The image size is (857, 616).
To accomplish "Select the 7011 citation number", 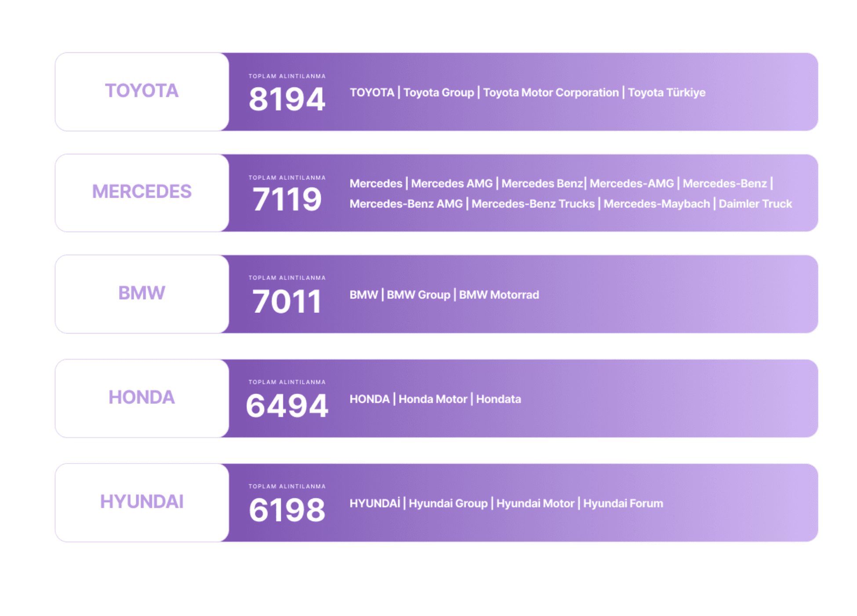I will click(x=287, y=301).
